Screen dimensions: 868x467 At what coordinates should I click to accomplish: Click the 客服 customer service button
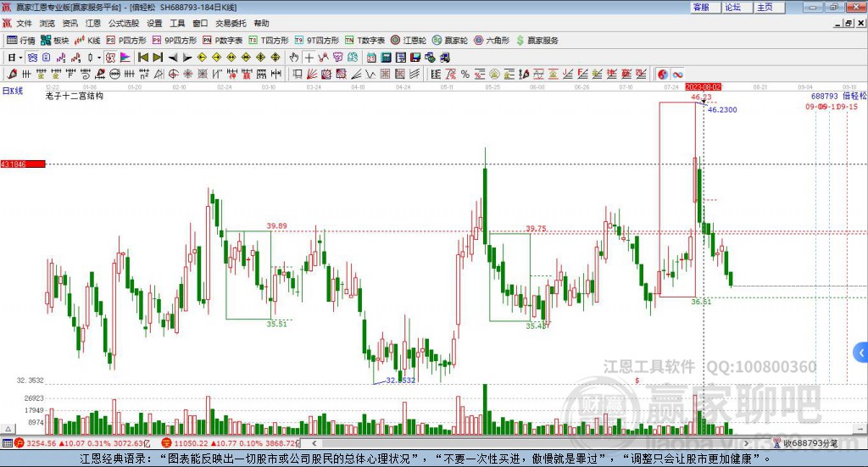704,7
